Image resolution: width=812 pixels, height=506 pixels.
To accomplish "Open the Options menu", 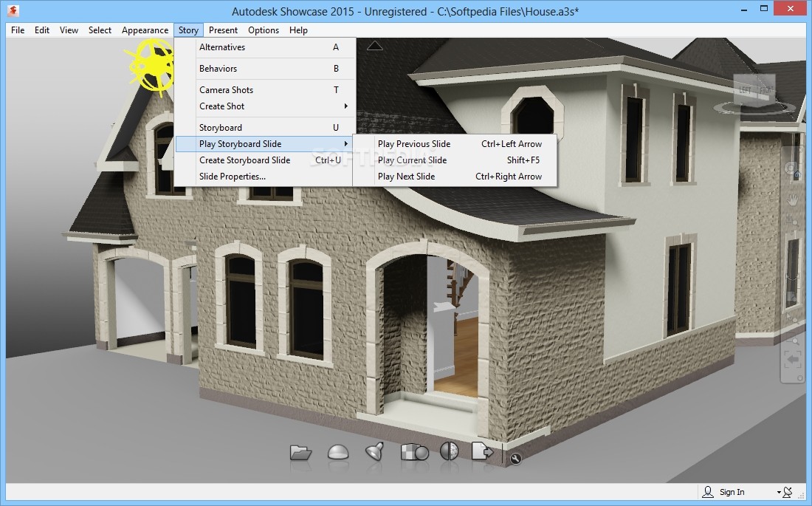I will 264,30.
